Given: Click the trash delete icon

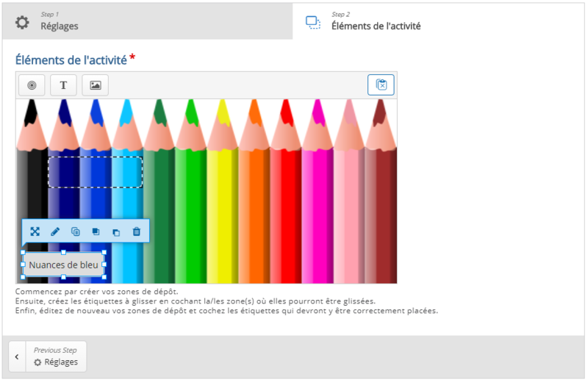Looking at the screenshot, I should tap(136, 232).
